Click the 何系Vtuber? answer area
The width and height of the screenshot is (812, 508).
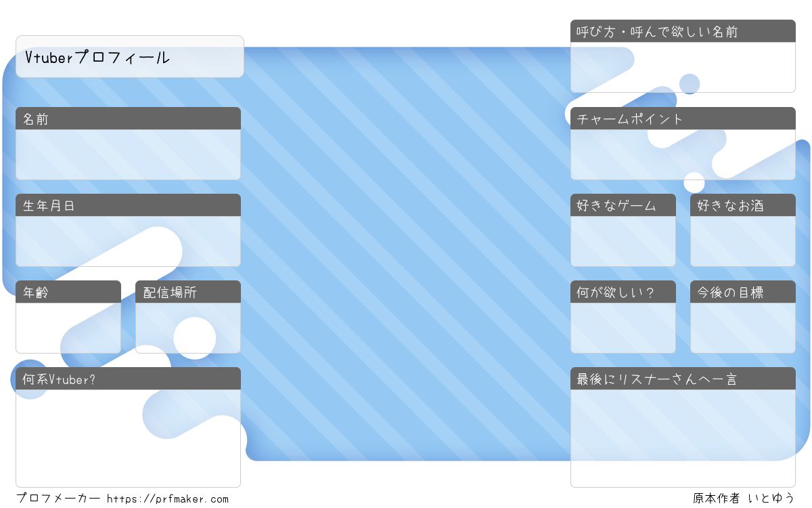click(128, 438)
